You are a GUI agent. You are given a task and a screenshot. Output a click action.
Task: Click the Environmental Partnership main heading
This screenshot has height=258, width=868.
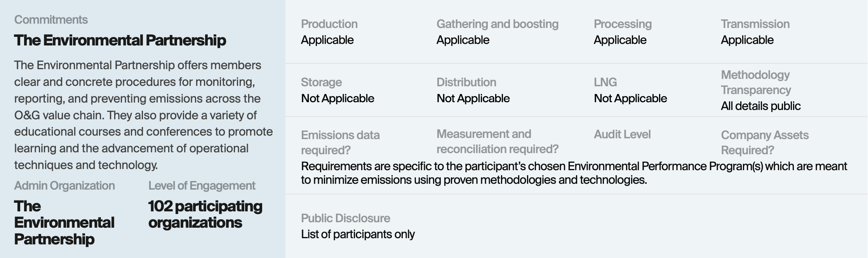[x=120, y=40]
